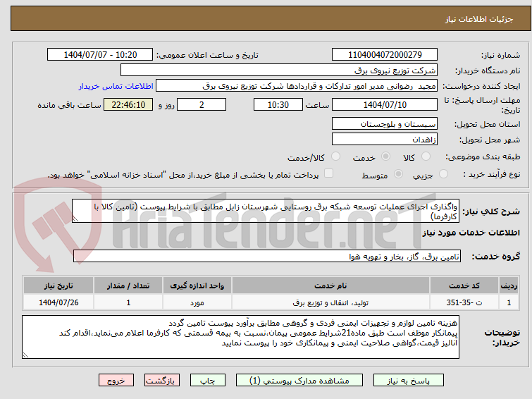The width and height of the screenshot is (532, 399).
Task: Click the quantity cell showing 1
Action: click(128, 302)
